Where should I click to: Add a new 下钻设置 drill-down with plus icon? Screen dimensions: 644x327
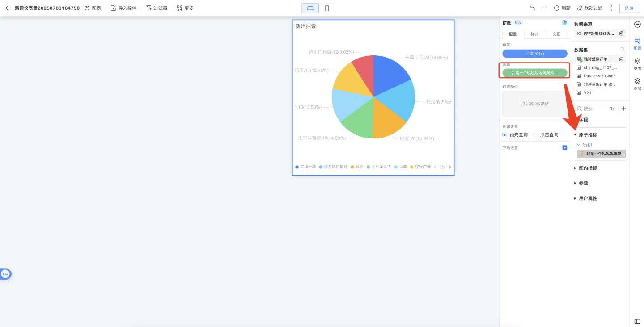tap(564, 148)
